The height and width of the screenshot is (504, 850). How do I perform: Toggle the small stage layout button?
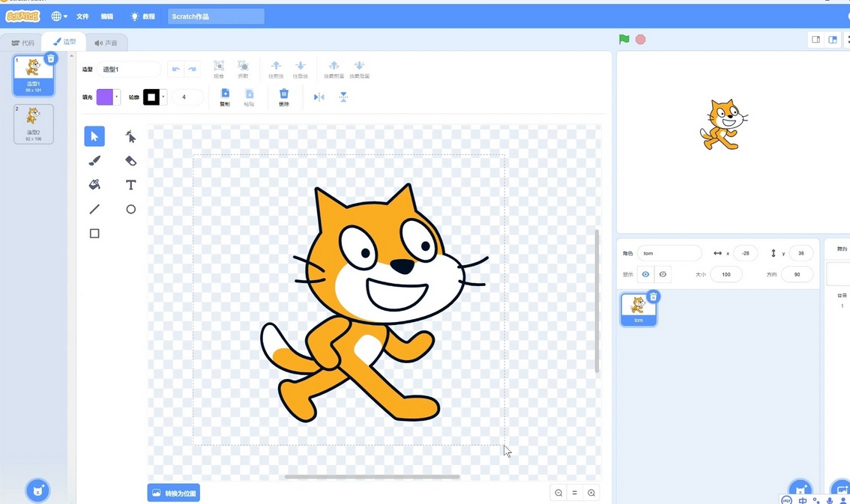816,40
